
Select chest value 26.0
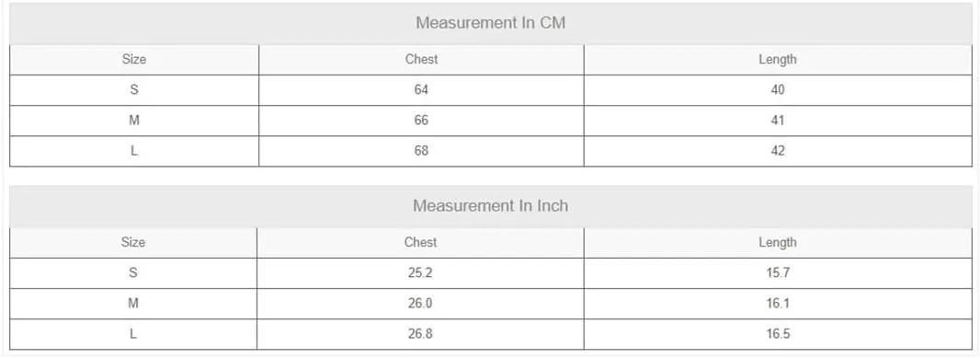420,304
